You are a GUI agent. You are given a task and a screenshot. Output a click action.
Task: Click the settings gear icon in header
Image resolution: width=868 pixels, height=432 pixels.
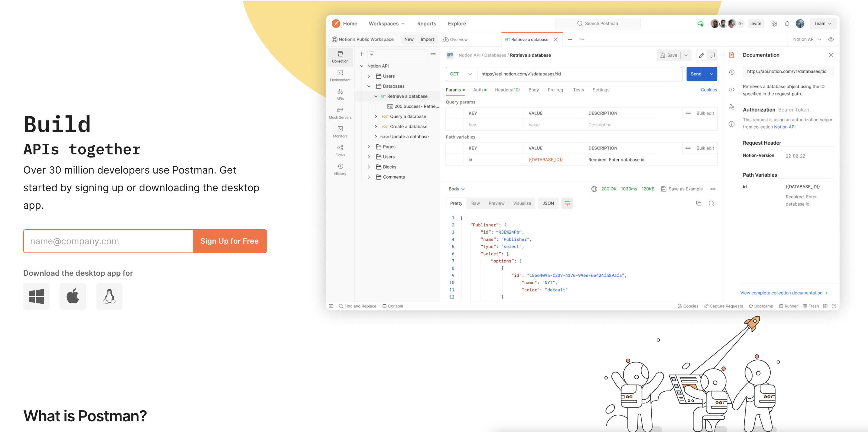pos(774,24)
